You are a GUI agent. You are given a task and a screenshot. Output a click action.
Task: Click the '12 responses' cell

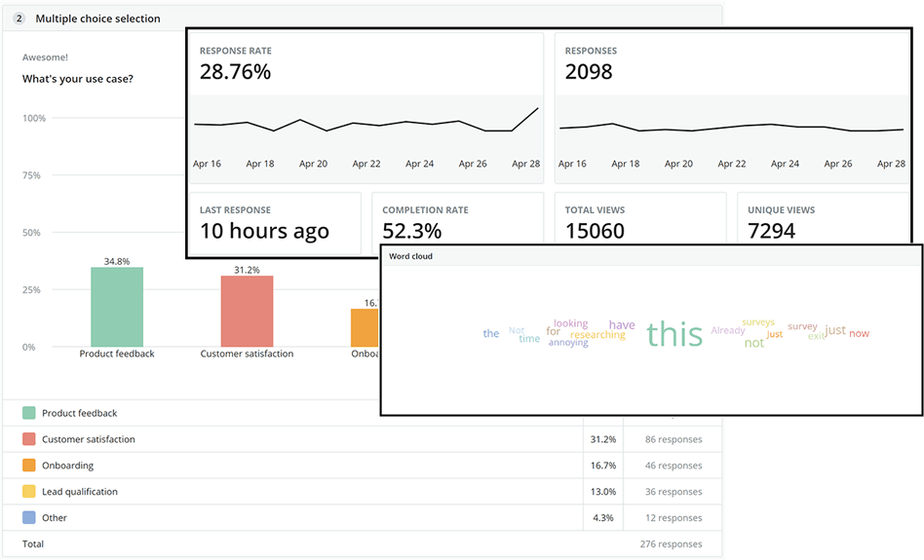pyautogui.click(x=674, y=517)
